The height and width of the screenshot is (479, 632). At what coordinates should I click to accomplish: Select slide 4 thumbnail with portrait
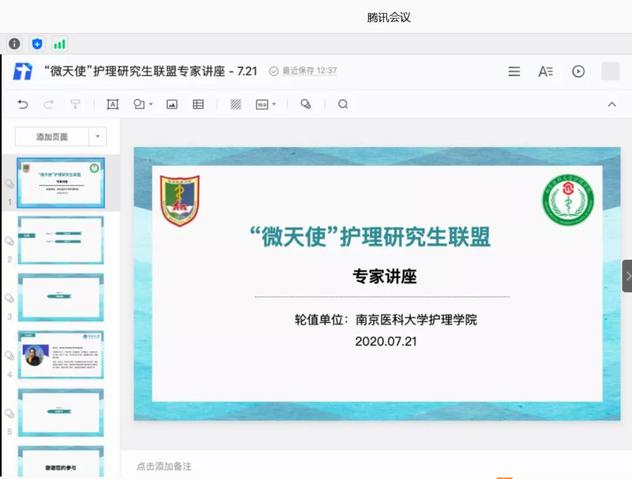(x=60, y=355)
